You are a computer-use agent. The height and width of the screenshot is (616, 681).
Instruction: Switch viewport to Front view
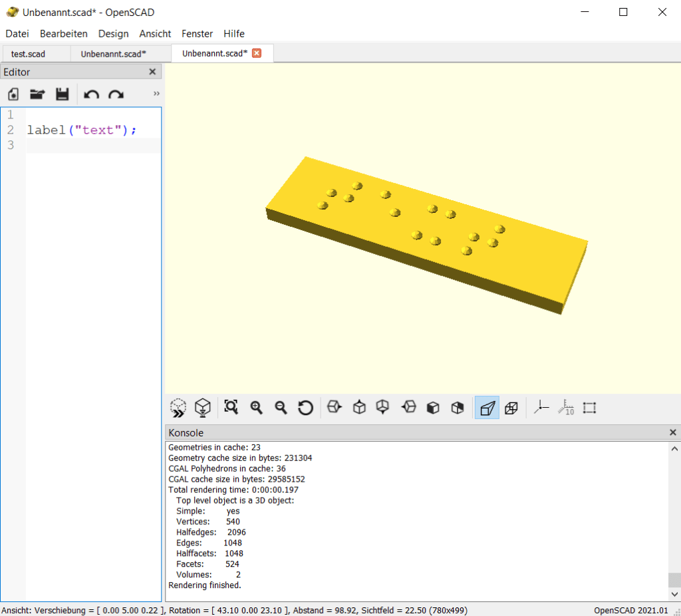[x=432, y=407]
